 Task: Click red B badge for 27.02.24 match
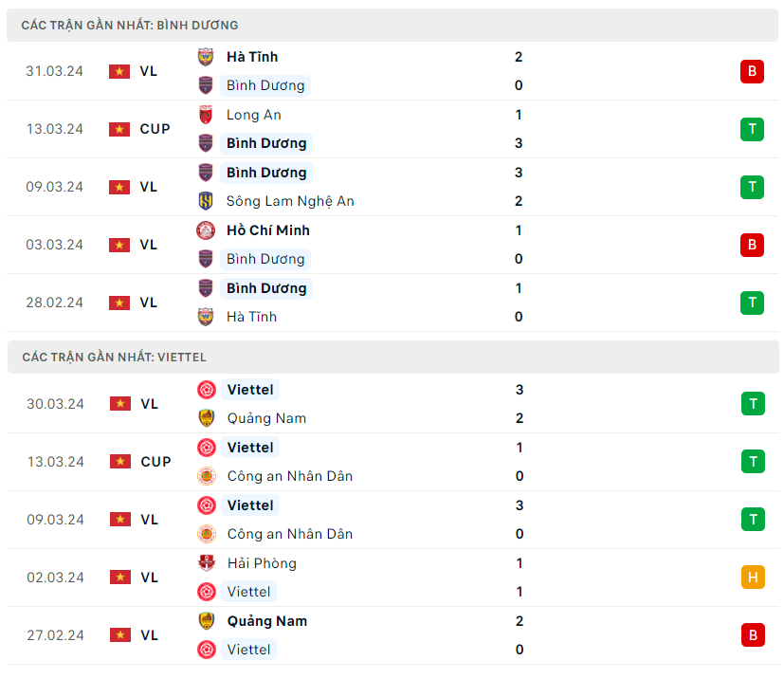coord(753,634)
